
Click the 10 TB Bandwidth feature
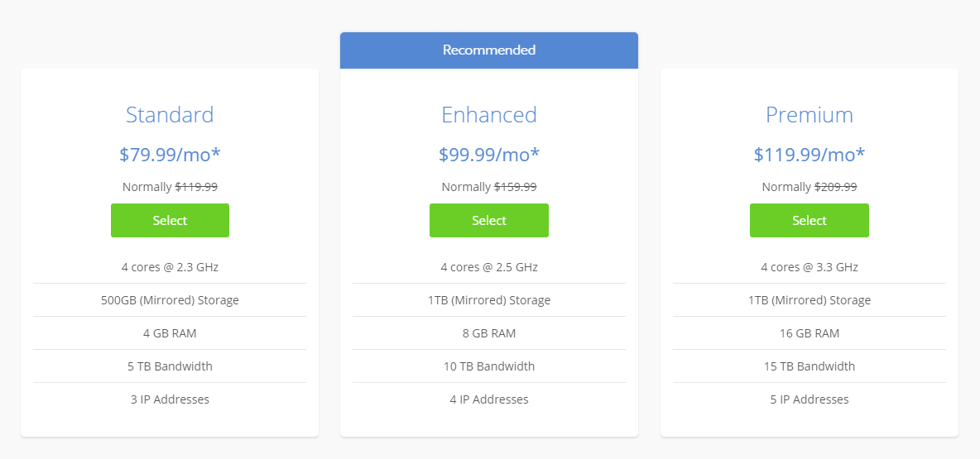(x=488, y=366)
